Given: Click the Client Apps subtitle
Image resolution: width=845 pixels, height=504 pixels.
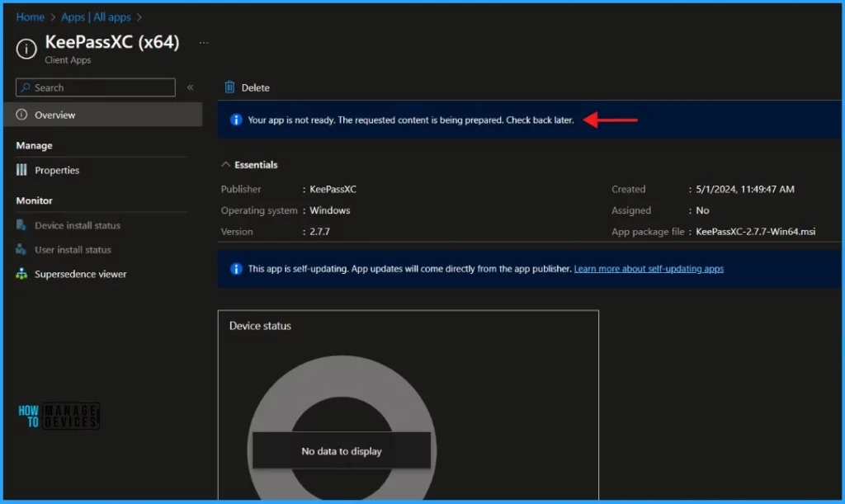Looking at the screenshot, I should tap(68, 59).
